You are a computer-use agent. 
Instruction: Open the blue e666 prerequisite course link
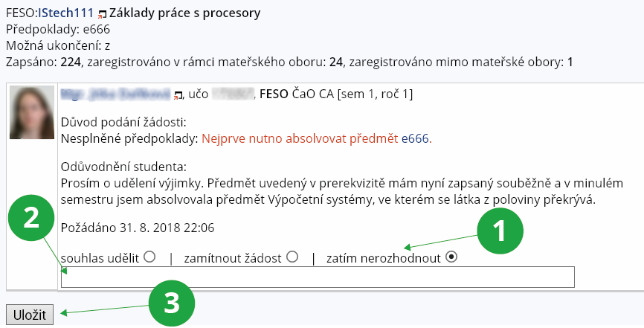(416, 138)
